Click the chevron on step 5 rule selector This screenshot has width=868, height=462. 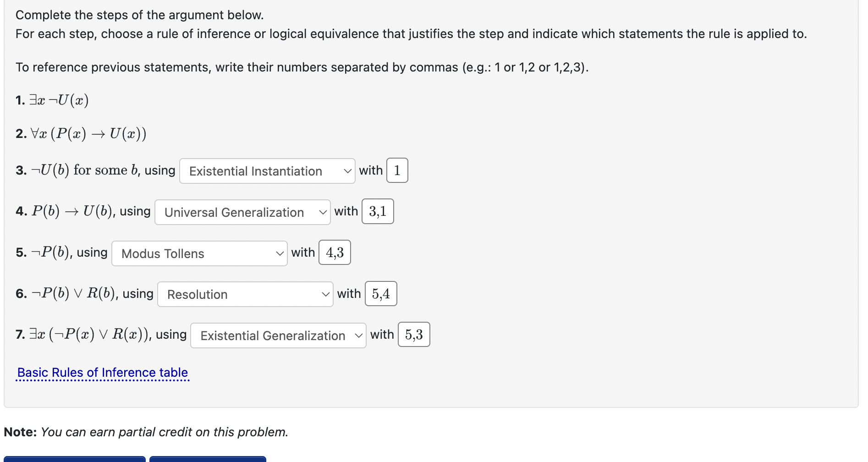point(280,253)
